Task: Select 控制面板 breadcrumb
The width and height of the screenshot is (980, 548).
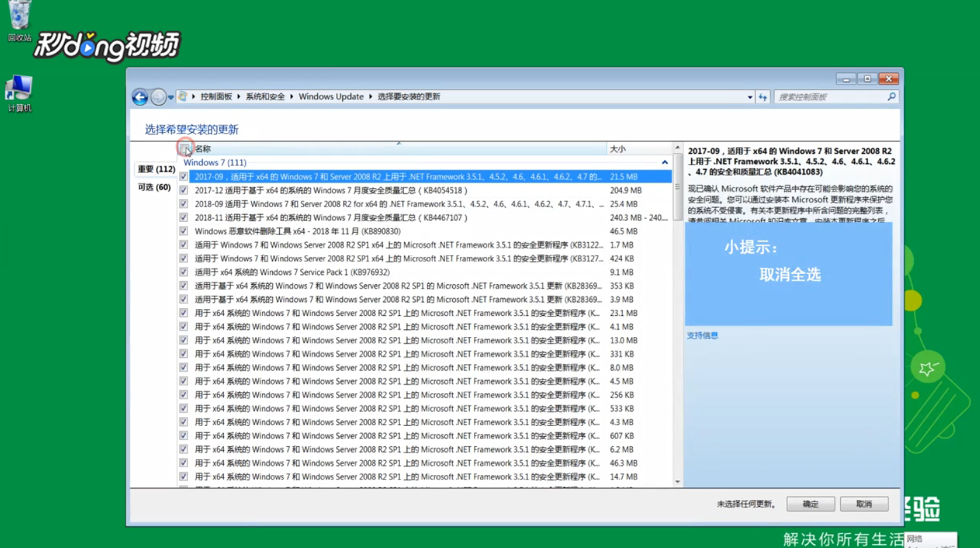Action: coord(216,97)
